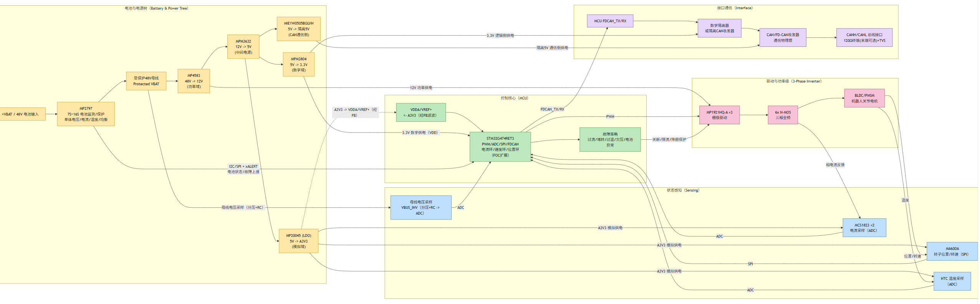Select the MA600A rotor position node

(x=952, y=251)
